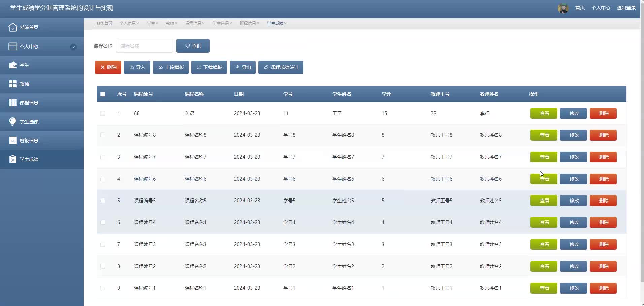The height and width of the screenshot is (306, 644).
Task: Click the 导入 import button
Action: [x=137, y=67]
